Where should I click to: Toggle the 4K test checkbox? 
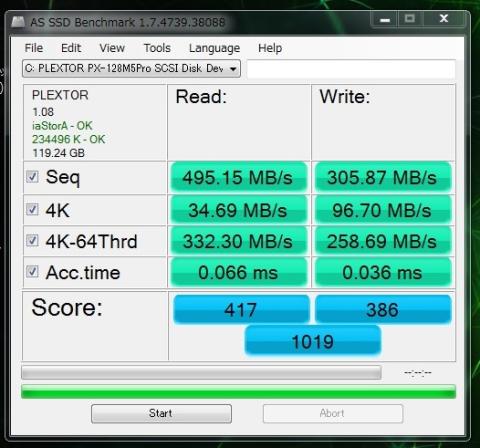pos(32,209)
